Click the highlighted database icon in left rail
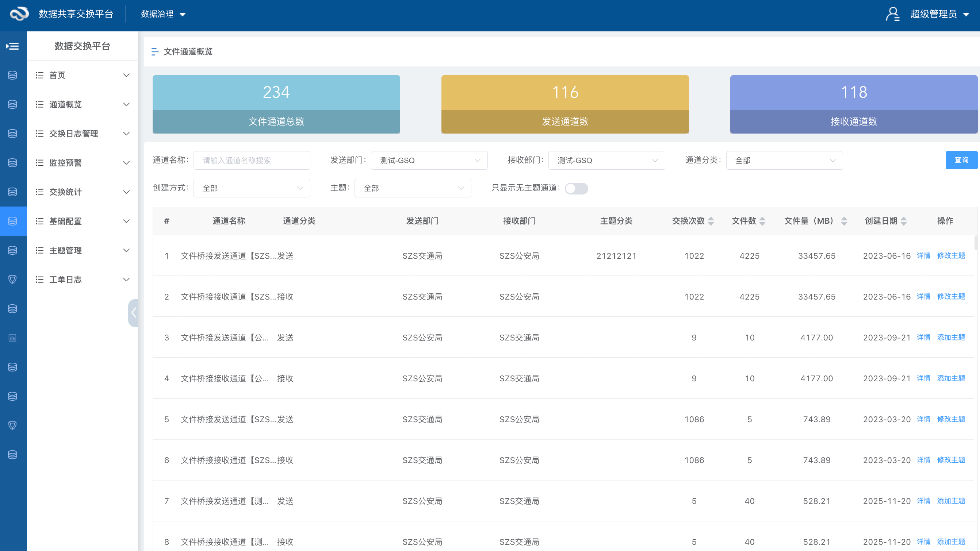Screen dimensions: 980x551 [12, 221]
